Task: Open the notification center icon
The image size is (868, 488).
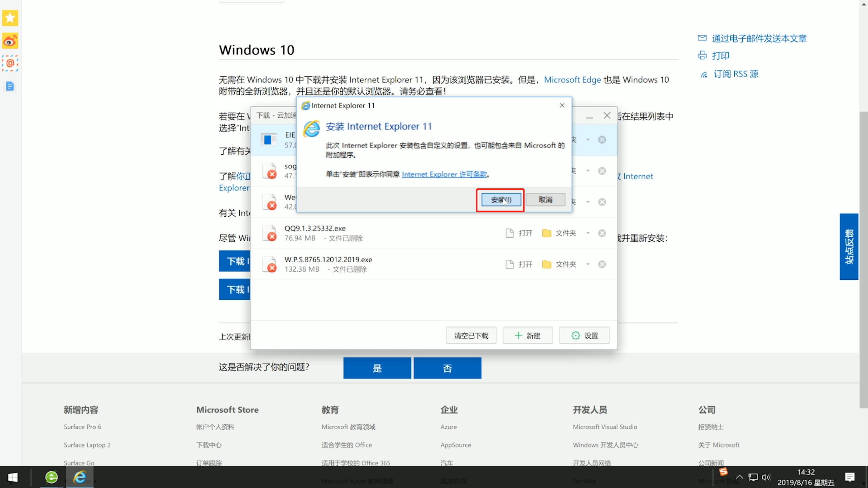Action: pyautogui.click(x=849, y=477)
